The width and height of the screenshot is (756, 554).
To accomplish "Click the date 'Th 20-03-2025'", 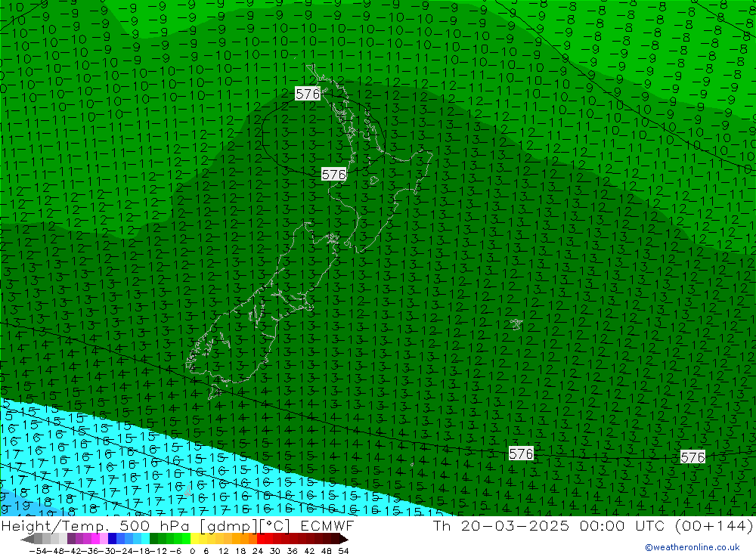I will 501,526.
